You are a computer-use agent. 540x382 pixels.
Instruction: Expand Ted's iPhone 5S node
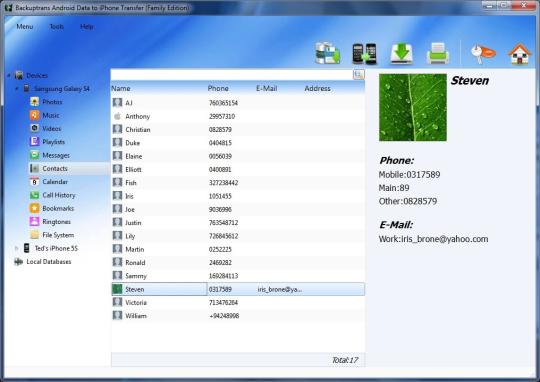16,248
